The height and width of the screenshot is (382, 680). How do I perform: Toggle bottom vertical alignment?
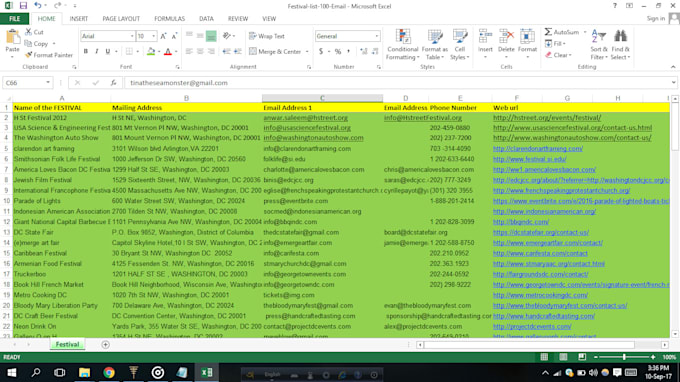[211, 36]
